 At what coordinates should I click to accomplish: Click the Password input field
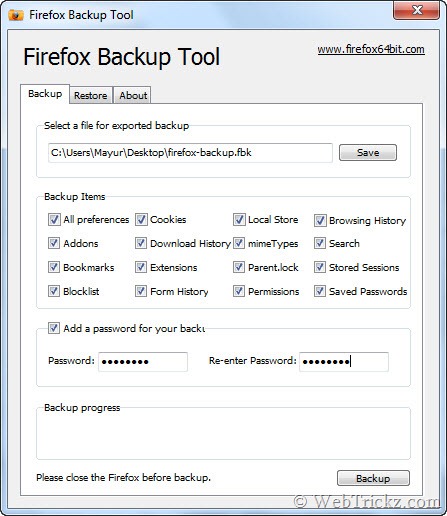click(x=143, y=362)
